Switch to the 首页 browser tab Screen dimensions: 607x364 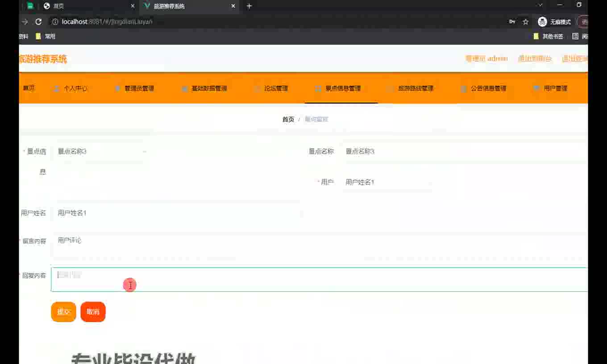point(89,6)
